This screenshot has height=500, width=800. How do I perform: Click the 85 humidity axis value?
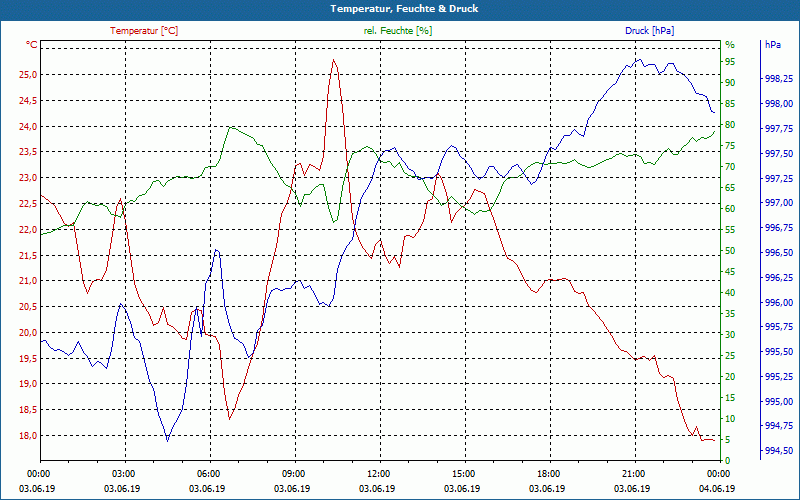tap(730, 104)
